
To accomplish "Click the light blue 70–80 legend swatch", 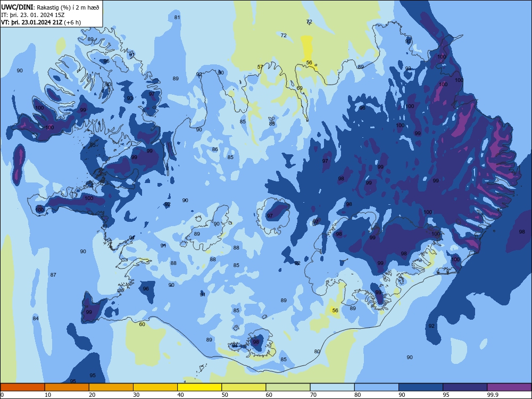I will coord(332,387).
